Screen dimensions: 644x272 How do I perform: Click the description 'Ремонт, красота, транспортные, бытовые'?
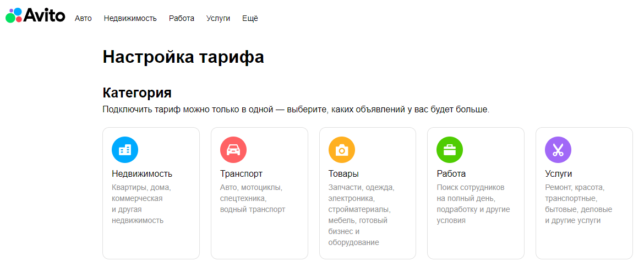tap(578, 204)
